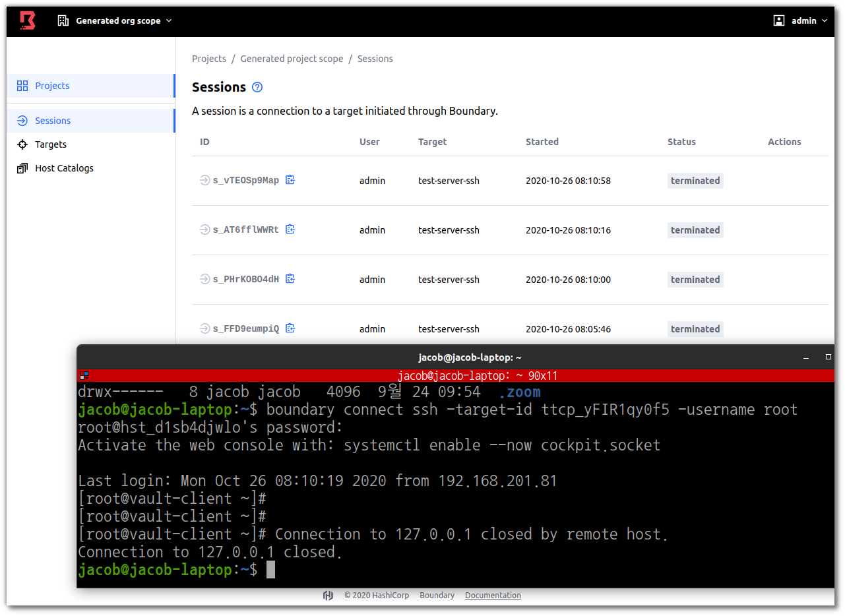Open the Documentation footer link
845x616 pixels.
(x=493, y=596)
